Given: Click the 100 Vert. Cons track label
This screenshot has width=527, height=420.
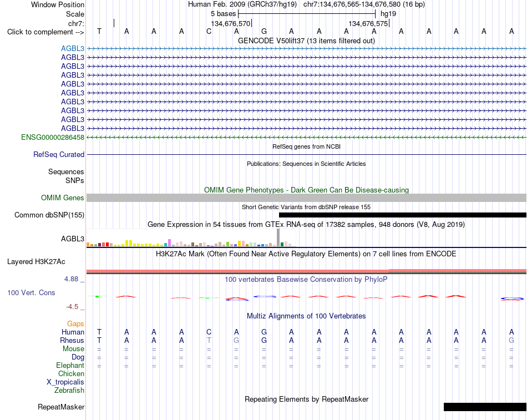Looking at the screenshot, I should pyautogui.click(x=31, y=292).
